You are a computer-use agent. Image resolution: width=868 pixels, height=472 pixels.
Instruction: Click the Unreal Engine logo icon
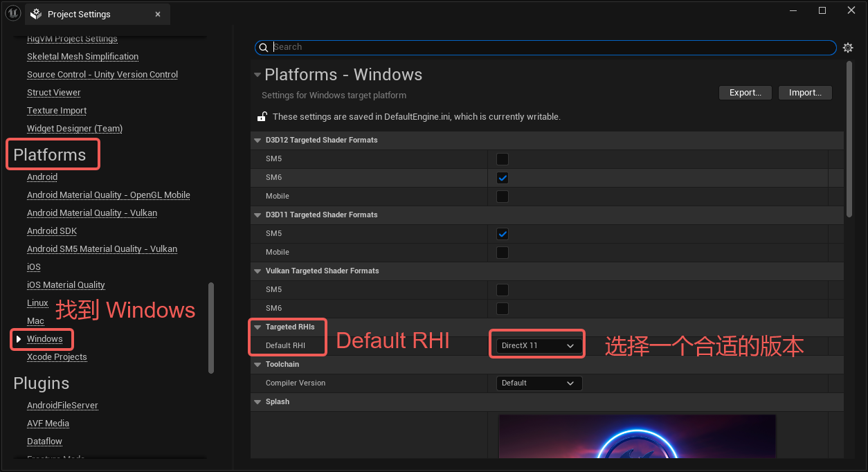click(12, 12)
